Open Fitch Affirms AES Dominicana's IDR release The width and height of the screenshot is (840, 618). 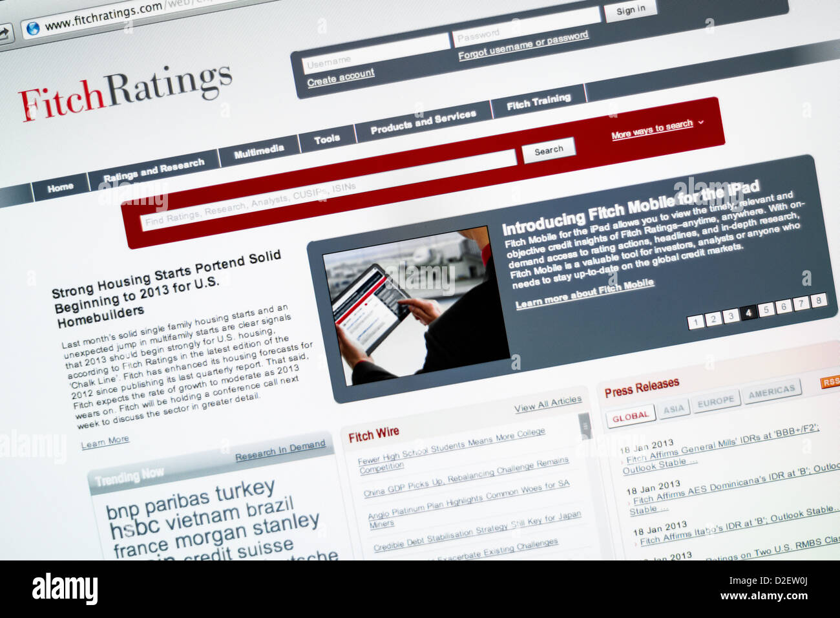tap(735, 489)
